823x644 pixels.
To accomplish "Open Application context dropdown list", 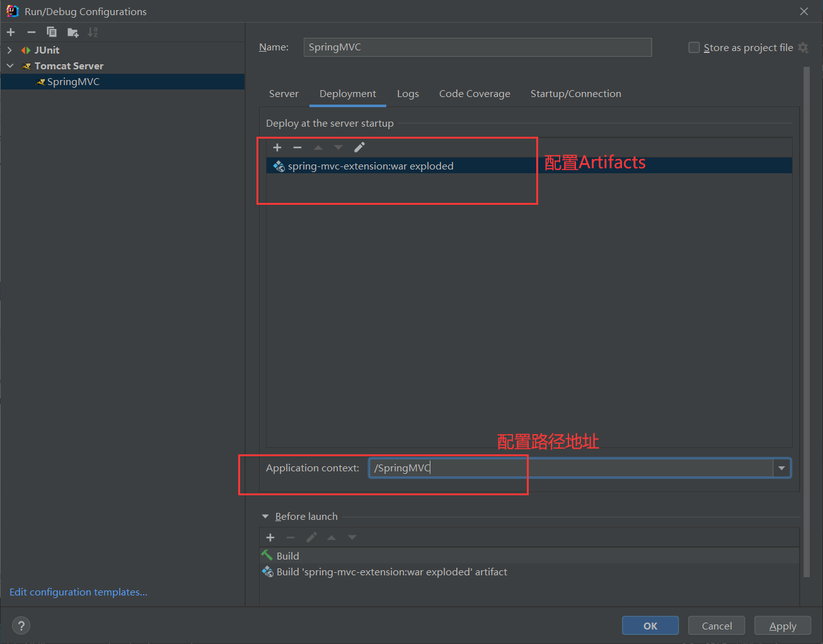I will point(781,468).
